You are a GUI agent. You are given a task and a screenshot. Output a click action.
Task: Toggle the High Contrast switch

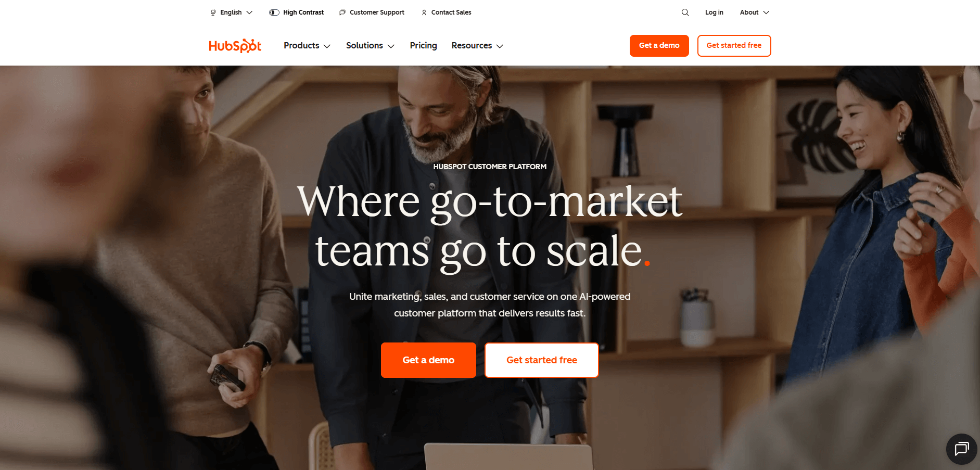pyautogui.click(x=274, y=12)
